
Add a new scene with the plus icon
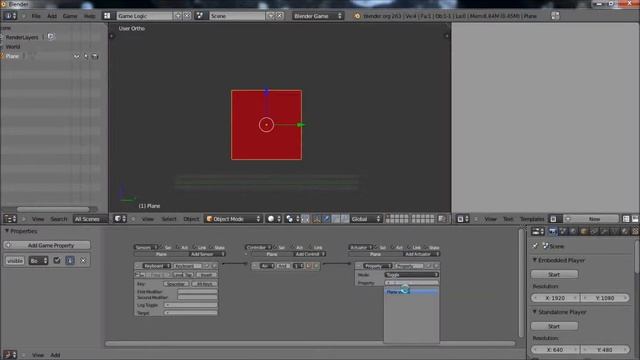tap(271, 16)
